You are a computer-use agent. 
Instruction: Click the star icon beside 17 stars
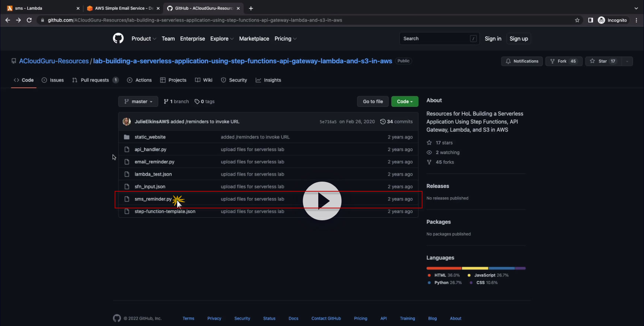tap(429, 143)
